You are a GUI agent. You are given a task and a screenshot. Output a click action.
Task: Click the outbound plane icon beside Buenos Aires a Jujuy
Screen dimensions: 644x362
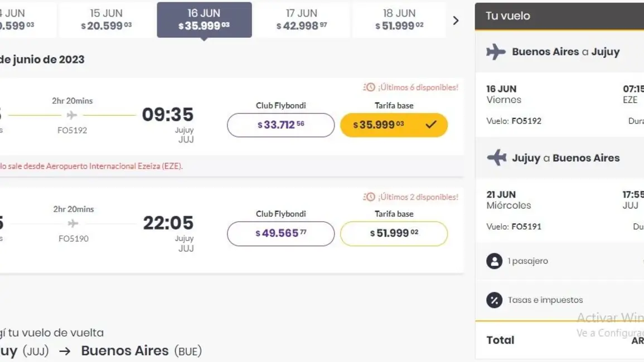click(x=496, y=52)
